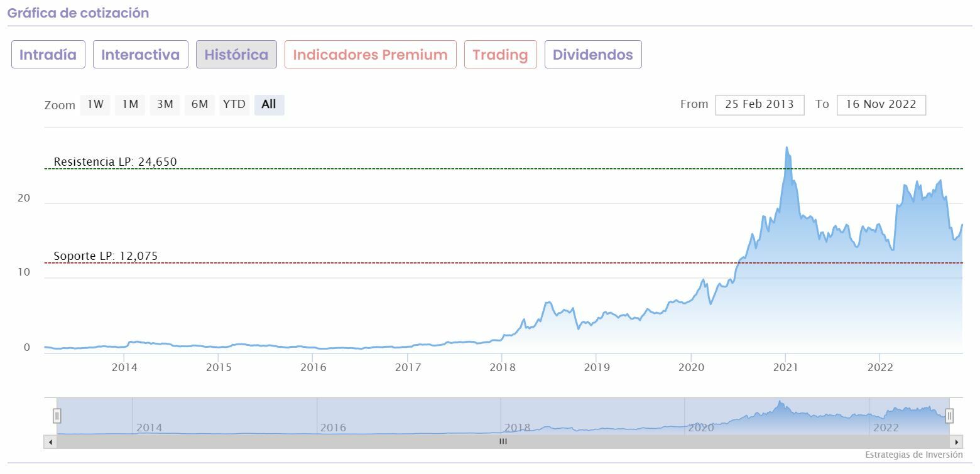Select the All zoom range

tap(269, 105)
